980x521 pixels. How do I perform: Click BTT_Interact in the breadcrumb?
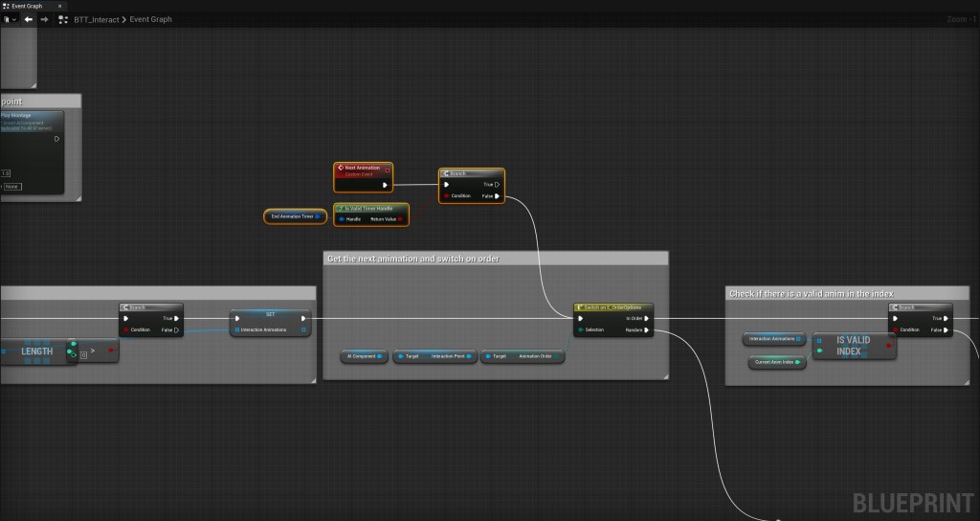(96, 19)
